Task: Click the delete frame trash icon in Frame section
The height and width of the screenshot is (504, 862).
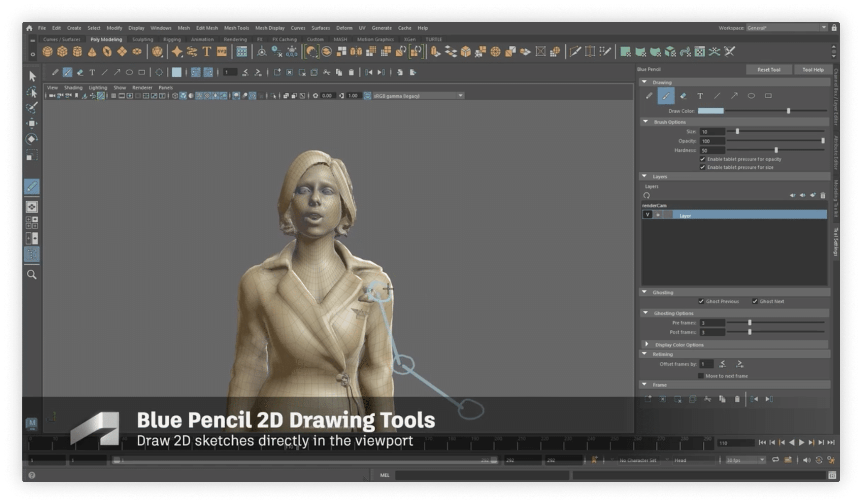Action: click(737, 399)
